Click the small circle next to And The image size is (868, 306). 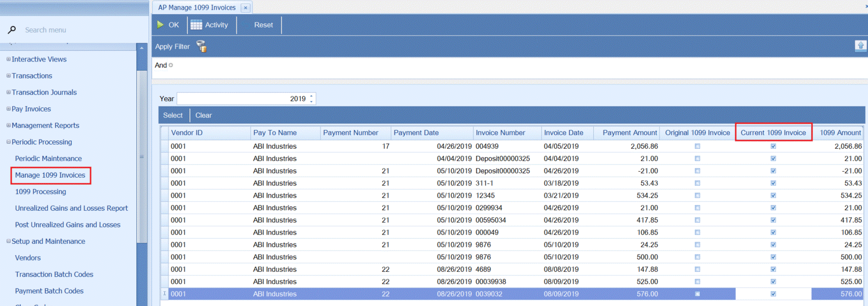point(171,65)
